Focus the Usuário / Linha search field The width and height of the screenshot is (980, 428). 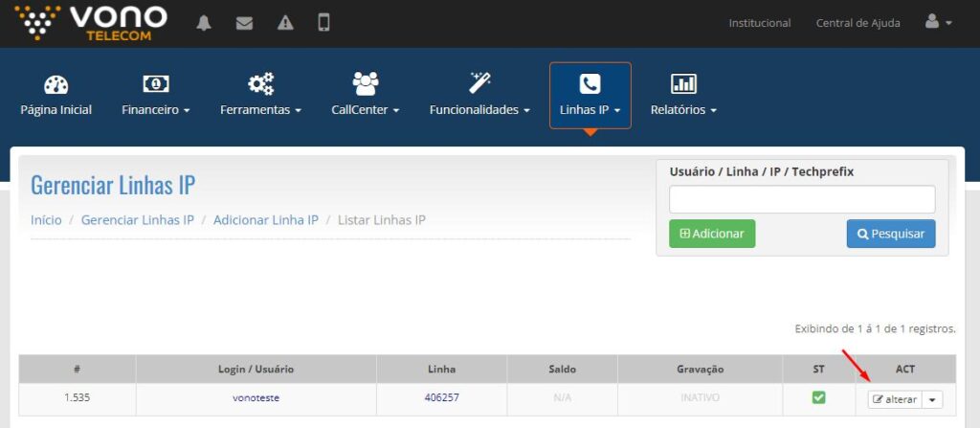[801, 199]
